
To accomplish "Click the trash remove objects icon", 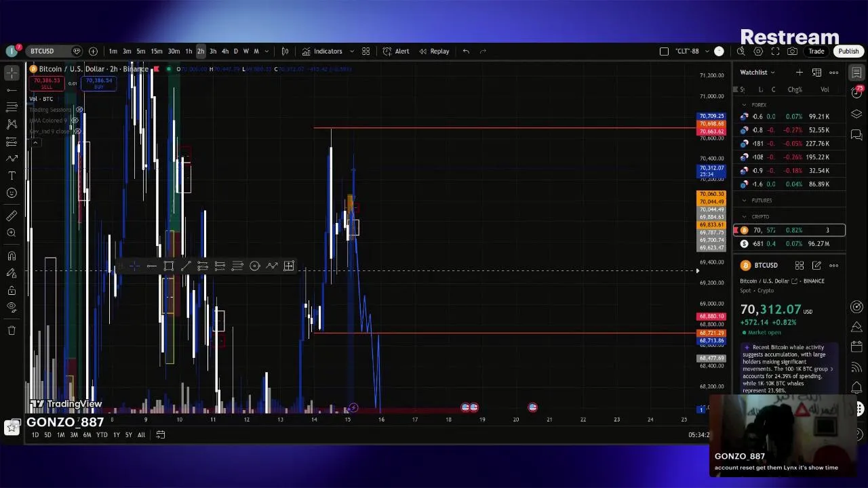I will [12, 330].
